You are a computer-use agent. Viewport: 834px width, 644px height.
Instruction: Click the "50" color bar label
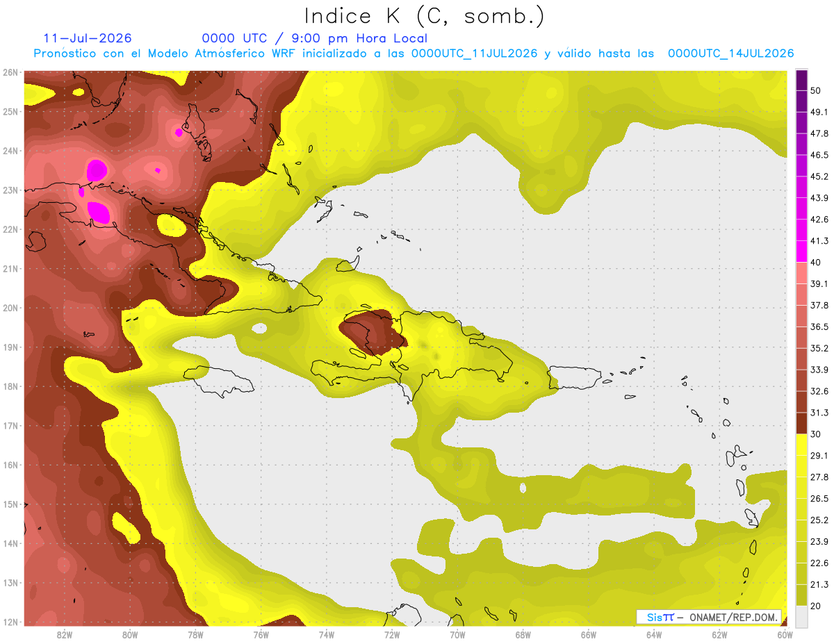817,90
